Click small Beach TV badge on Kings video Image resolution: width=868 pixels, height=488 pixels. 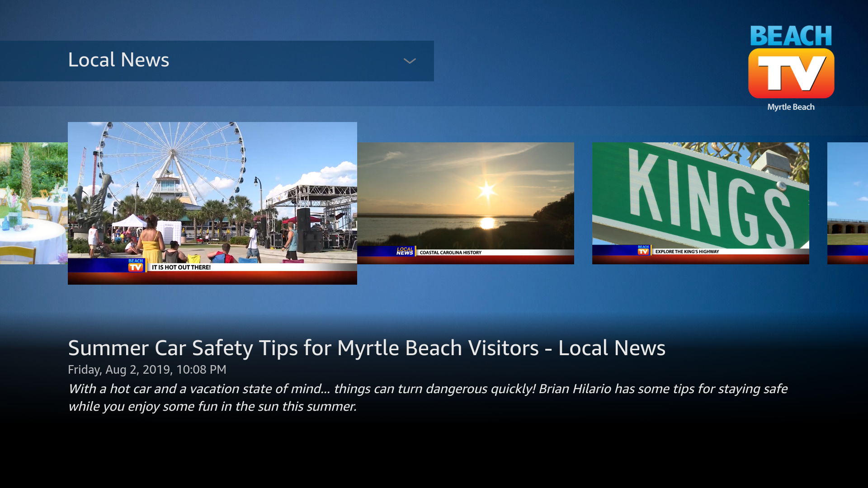point(643,250)
